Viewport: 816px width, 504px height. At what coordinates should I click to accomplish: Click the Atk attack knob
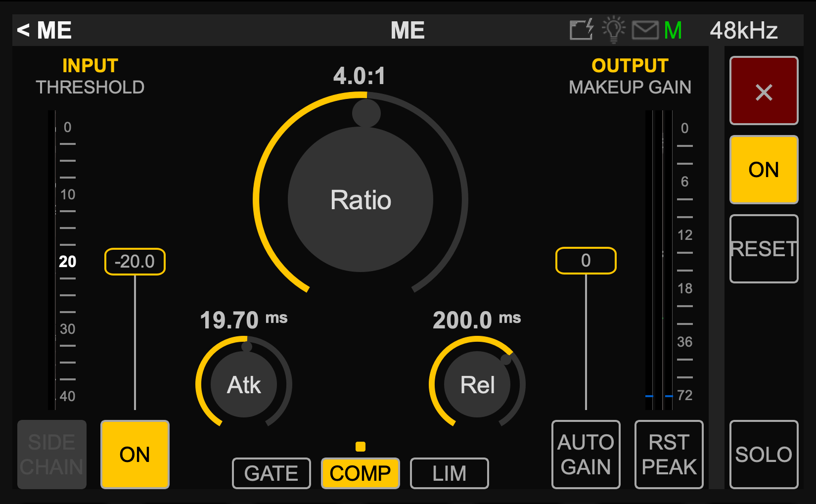click(x=244, y=384)
